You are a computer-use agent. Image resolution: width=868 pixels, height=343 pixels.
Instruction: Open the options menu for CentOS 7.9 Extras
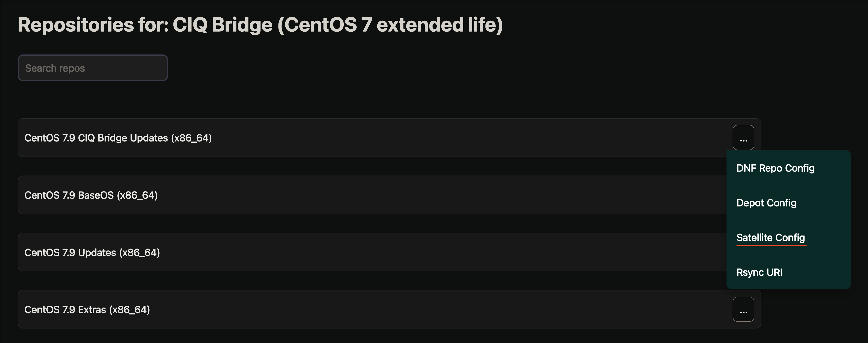click(743, 309)
